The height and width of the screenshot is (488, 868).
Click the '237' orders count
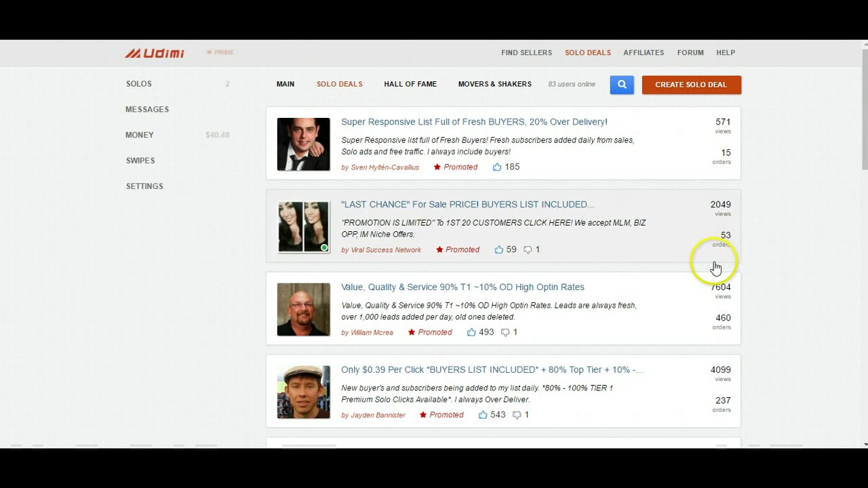coord(723,401)
